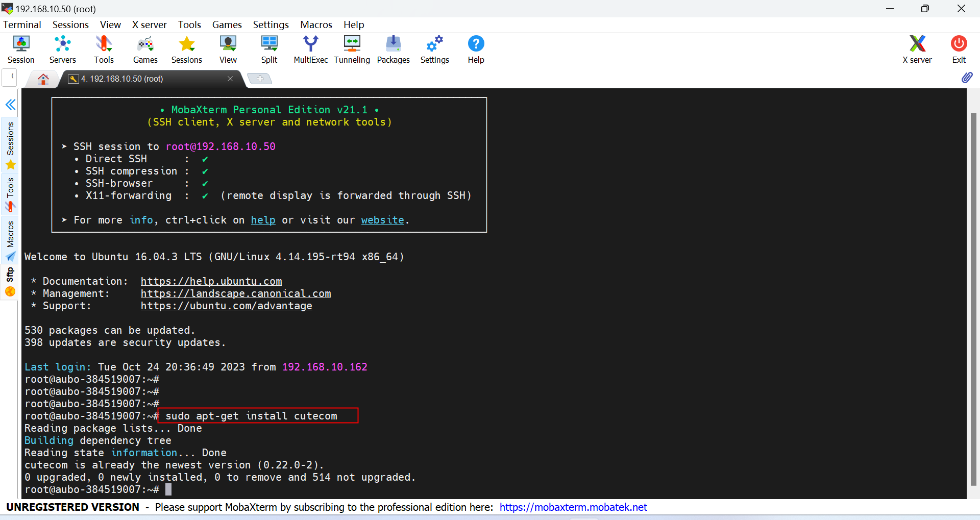This screenshot has width=980, height=520.
Task: Launch the Games toolbar icon
Action: point(145,49)
